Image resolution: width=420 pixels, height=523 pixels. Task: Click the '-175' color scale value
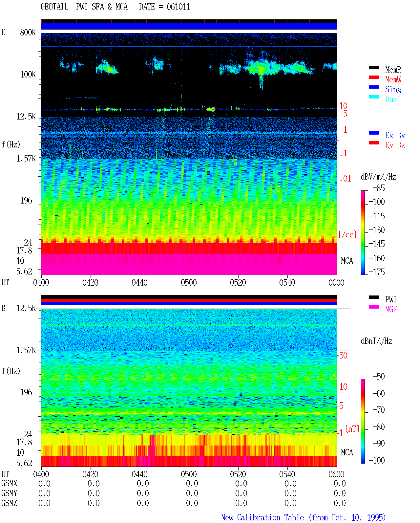[377, 272]
